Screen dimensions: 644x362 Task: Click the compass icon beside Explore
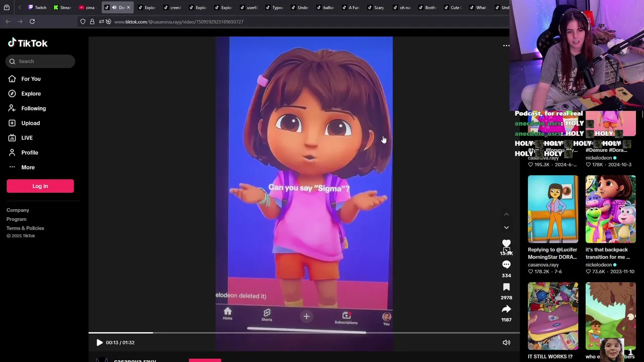[12, 94]
